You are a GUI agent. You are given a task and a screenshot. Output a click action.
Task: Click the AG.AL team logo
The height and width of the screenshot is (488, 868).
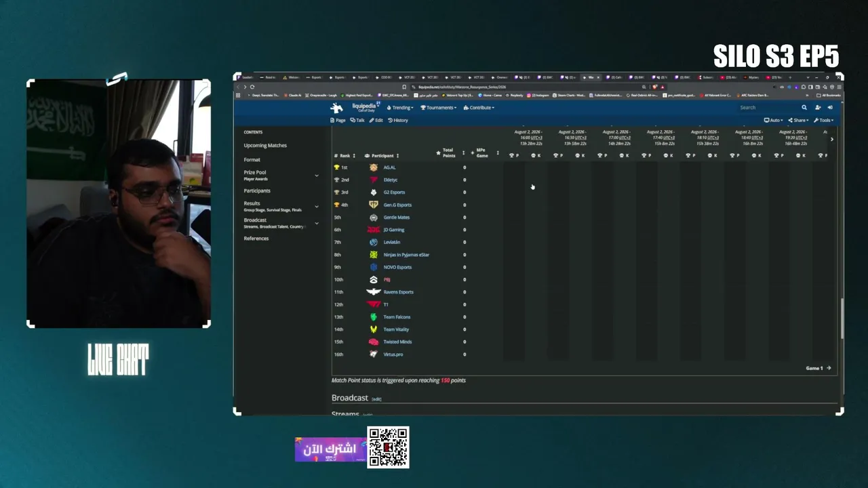pyautogui.click(x=373, y=167)
